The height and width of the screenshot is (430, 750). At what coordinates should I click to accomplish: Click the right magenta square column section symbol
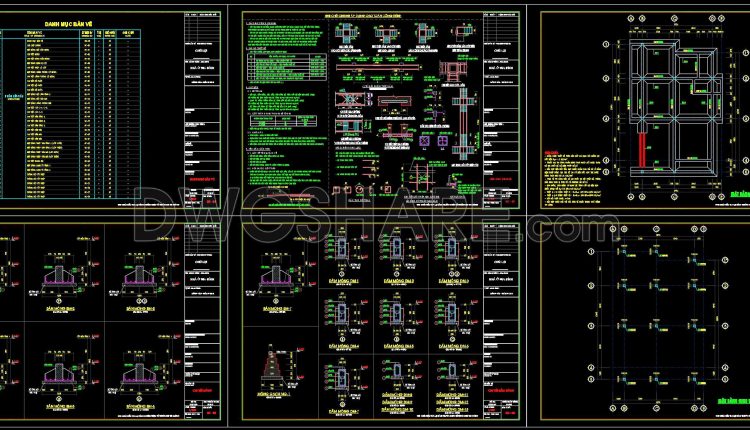[443, 141]
